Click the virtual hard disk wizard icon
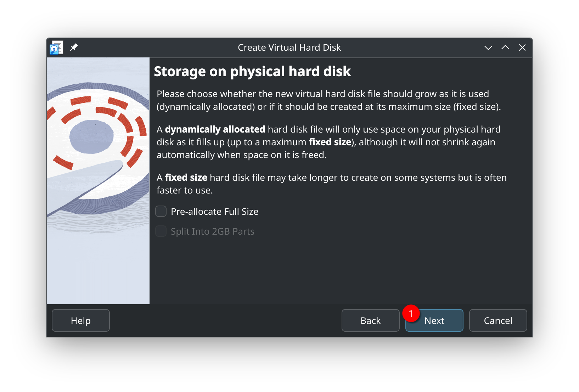The width and height of the screenshot is (579, 392). (56, 47)
